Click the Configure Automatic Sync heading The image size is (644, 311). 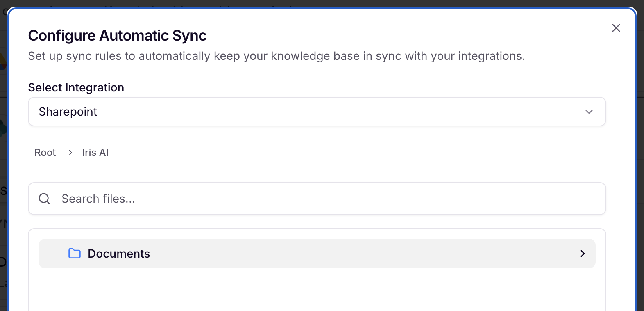pos(117,36)
